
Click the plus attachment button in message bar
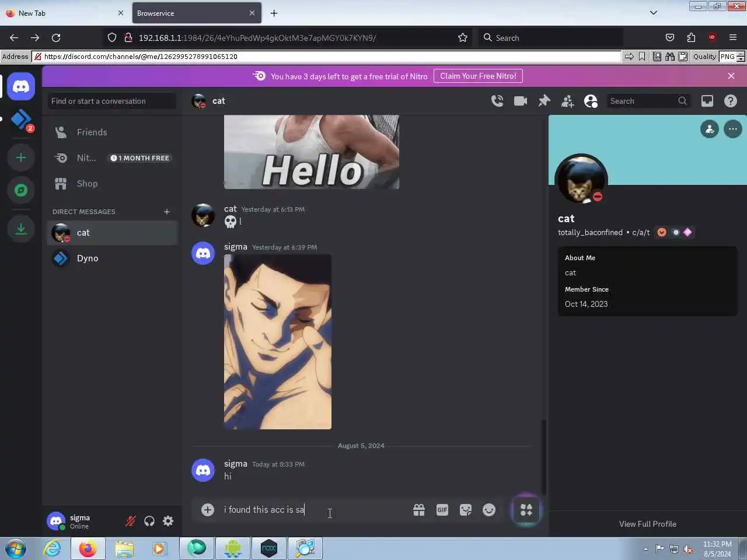click(x=208, y=510)
